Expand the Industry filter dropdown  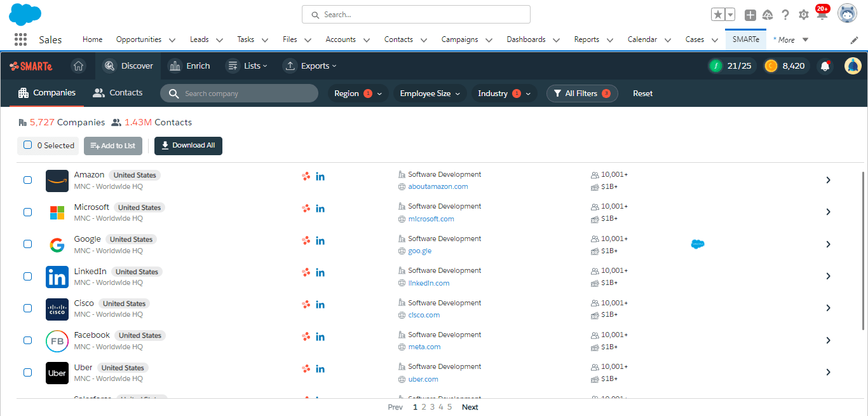pos(505,94)
